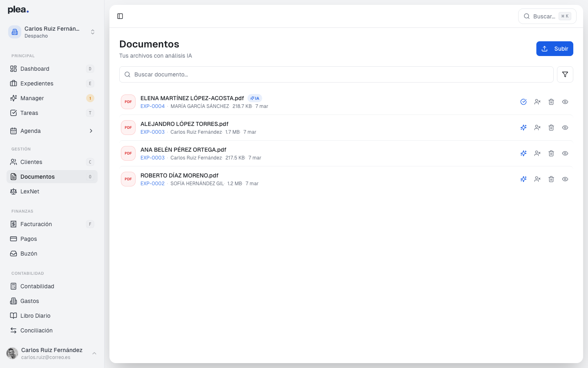Screen dimensions: 588x368
Task: Click the PDF icon of ALEJANDRO LÓPEZ TORRES.pdf
Action: [128, 128]
